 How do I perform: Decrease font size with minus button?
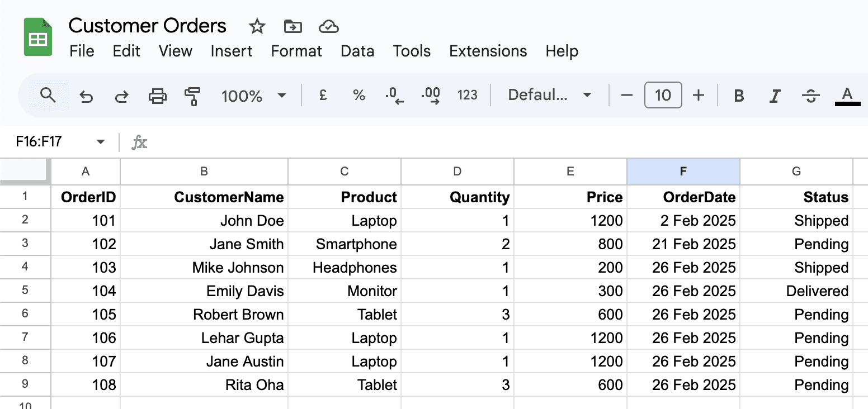tap(627, 96)
